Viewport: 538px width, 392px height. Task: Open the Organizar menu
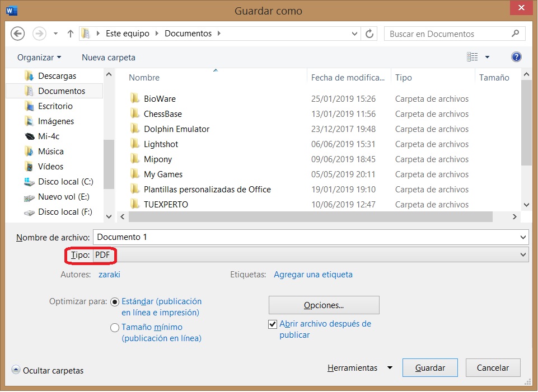point(39,58)
